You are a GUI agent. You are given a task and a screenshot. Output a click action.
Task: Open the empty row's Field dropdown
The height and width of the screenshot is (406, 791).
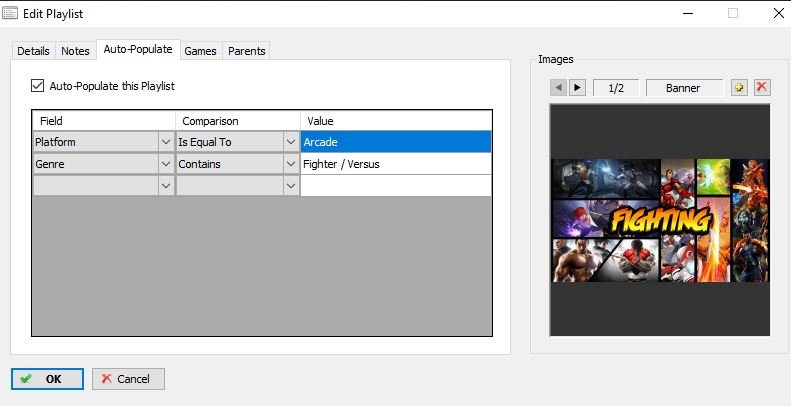pyautogui.click(x=165, y=186)
